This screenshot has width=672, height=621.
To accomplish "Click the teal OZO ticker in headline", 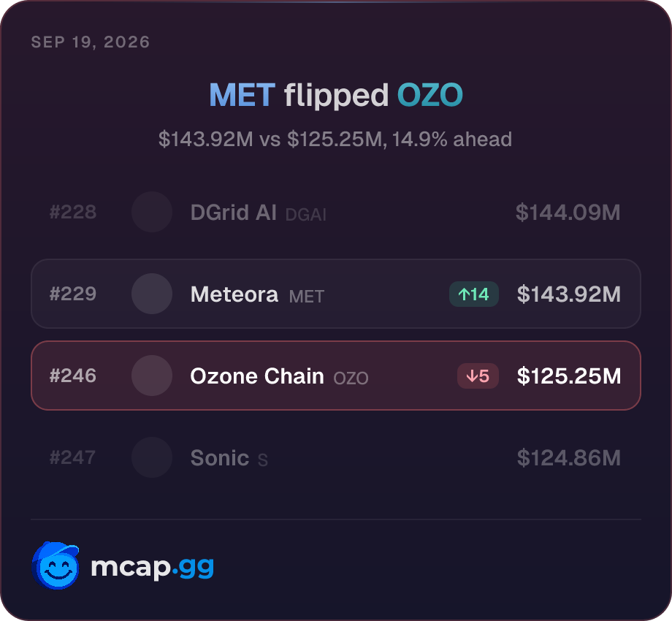I will point(429,95).
